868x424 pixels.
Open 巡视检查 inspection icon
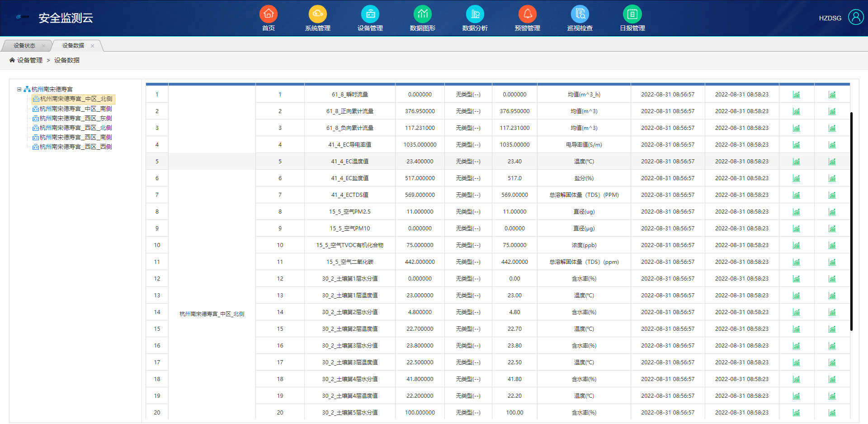[580, 14]
